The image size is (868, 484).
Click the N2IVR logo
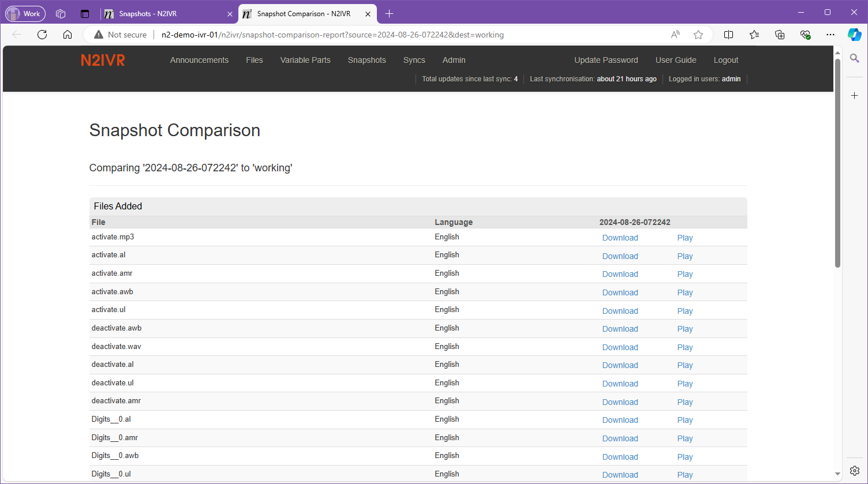click(103, 60)
